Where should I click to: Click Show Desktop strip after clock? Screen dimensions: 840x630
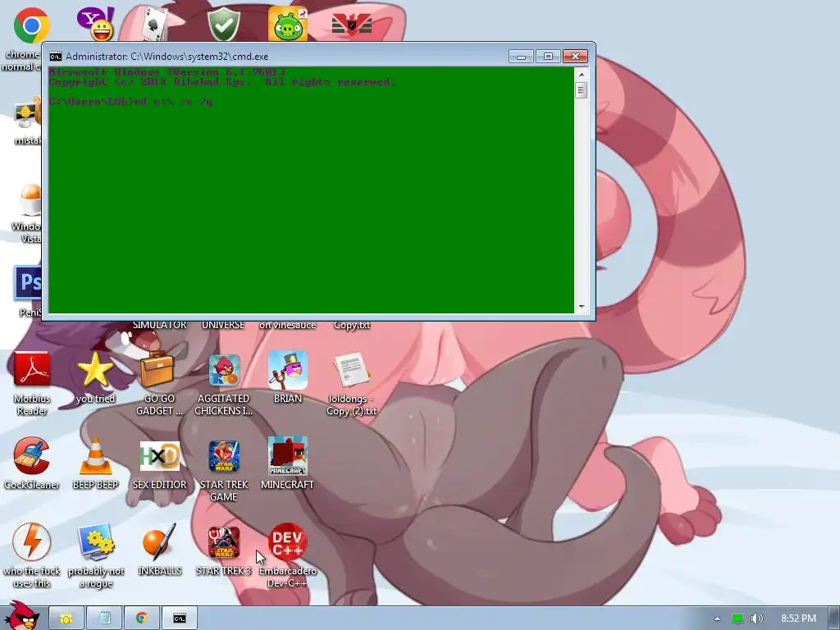[x=834, y=619]
